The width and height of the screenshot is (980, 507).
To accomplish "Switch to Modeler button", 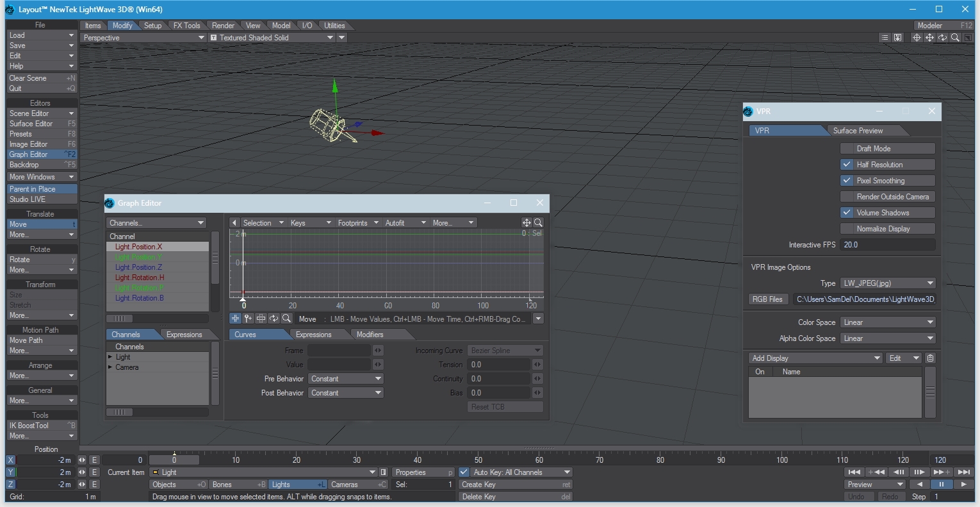I will (x=943, y=26).
